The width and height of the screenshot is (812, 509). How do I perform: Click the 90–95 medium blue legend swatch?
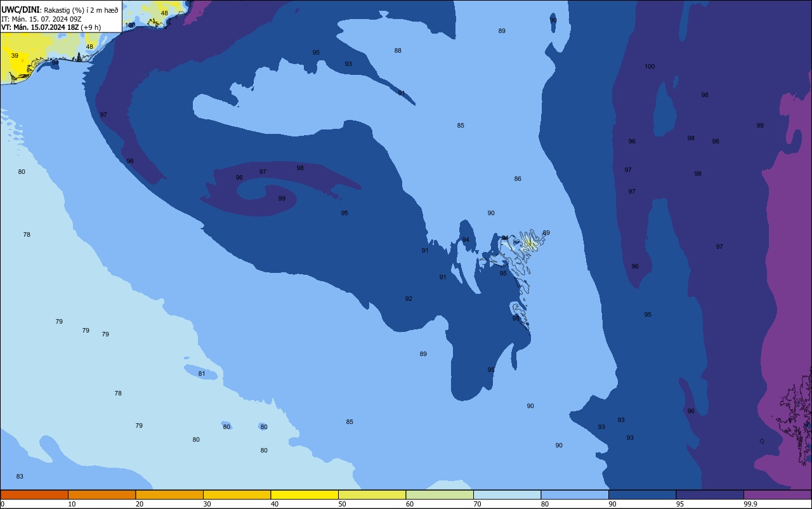(642, 494)
